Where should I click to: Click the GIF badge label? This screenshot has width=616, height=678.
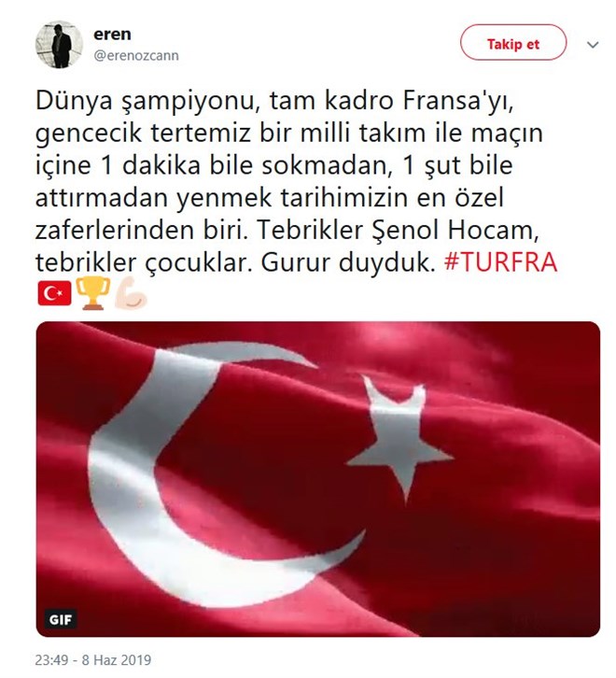click(x=61, y=619)
